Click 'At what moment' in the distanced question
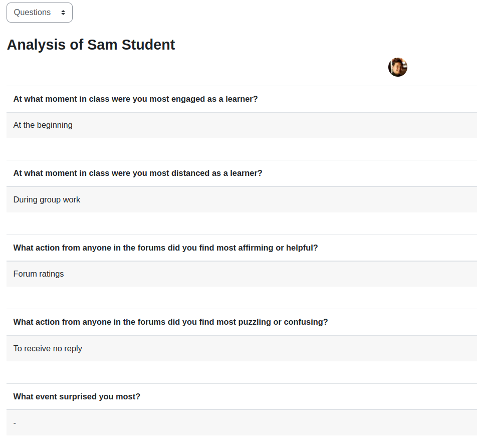The image size is (477, 448). tap(45, 173)
